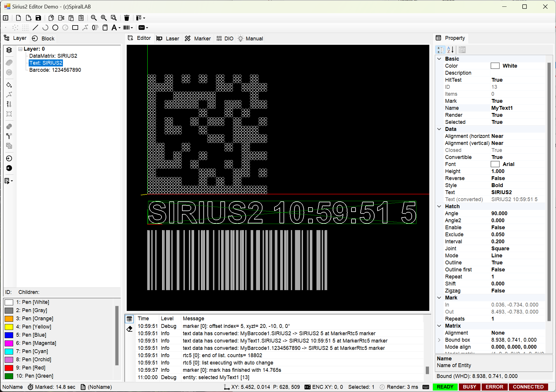Click the READY status indicator

click(x=445, y=387)
